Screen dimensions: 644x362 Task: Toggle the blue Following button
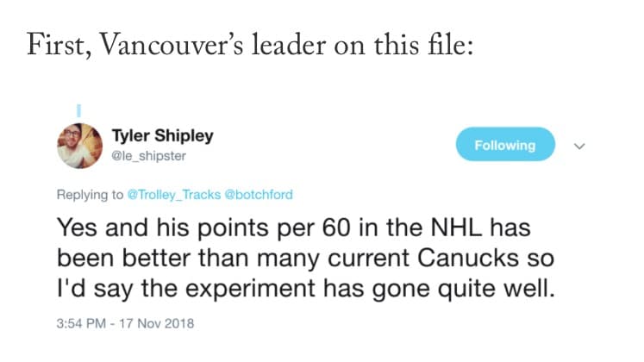[504, 145]
